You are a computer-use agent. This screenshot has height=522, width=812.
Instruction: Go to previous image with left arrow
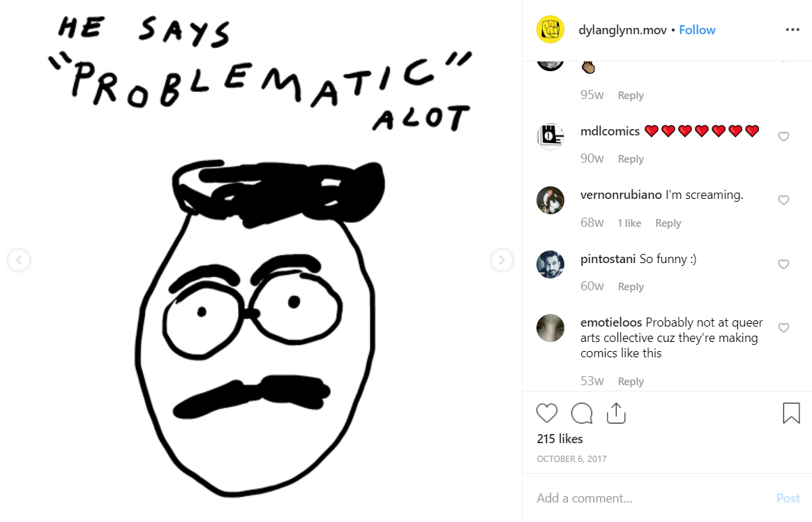tap(19, 260)
